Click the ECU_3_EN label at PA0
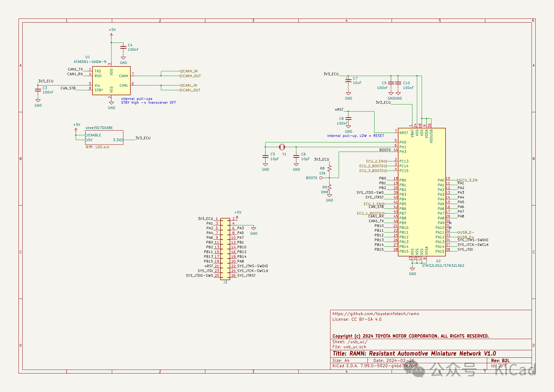Screen dimensions: 554x392 coord(467,180)
